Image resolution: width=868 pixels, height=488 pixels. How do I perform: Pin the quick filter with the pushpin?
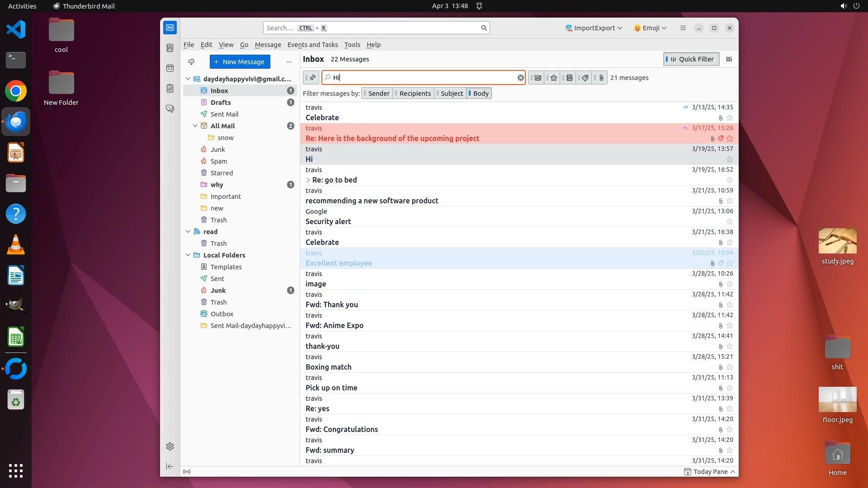311,78
